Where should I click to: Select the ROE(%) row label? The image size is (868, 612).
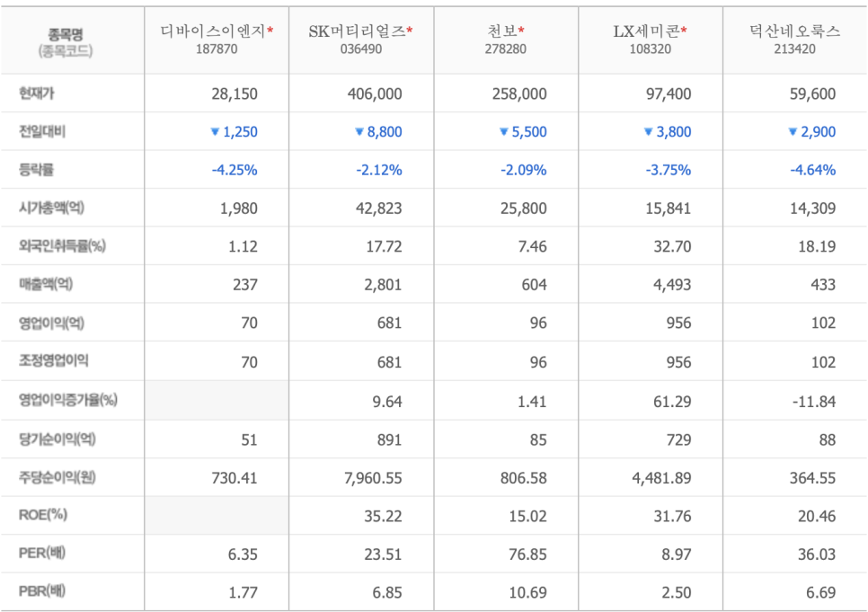click(x=42, y=515)
